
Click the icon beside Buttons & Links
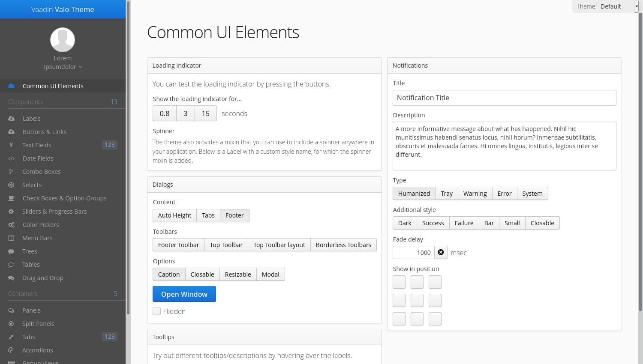(11, 132)
